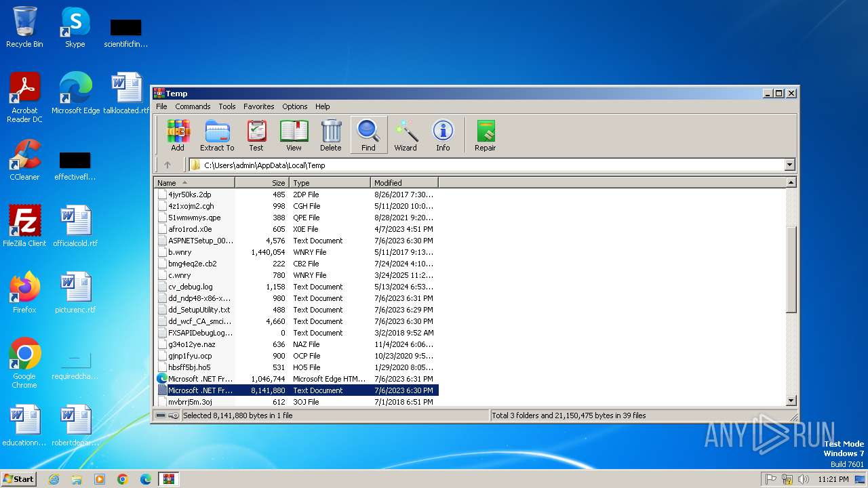
Task: Select the CCleaner desktop icon
Action: pyautogui.click(x=24, y=160)
